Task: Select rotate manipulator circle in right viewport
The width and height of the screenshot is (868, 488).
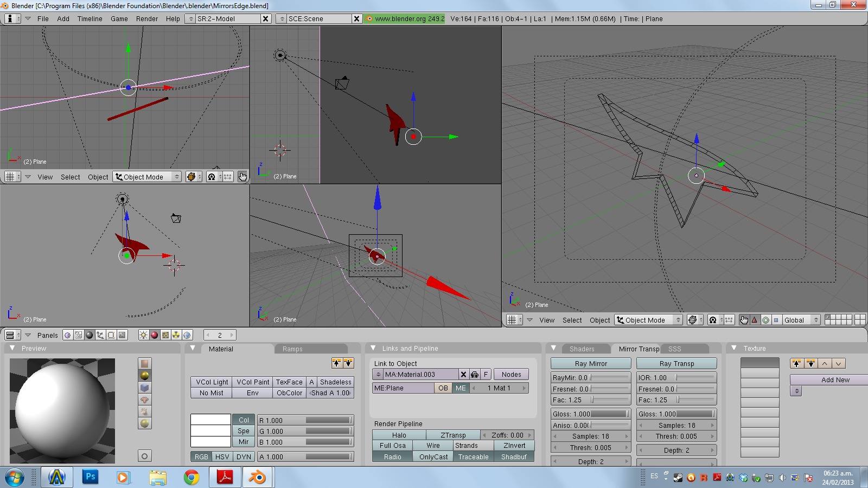Action: (765, 320)
